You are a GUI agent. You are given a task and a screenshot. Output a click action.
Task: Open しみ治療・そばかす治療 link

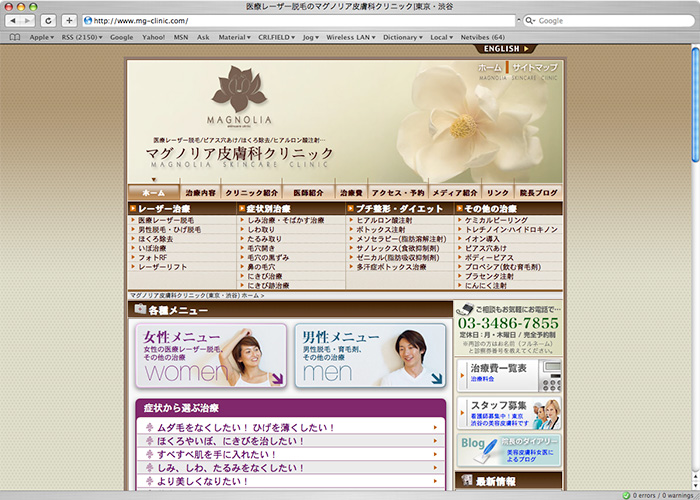pyautogui.click(x=286, y=220)
